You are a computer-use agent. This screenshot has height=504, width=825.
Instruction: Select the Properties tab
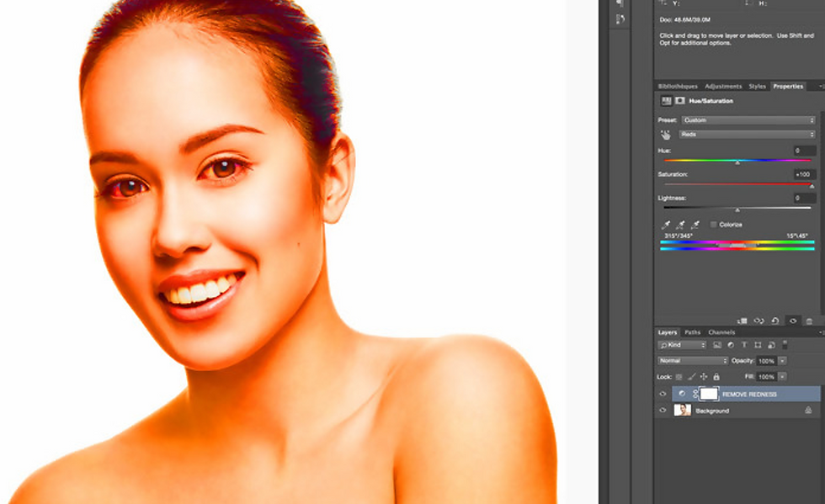788,87
